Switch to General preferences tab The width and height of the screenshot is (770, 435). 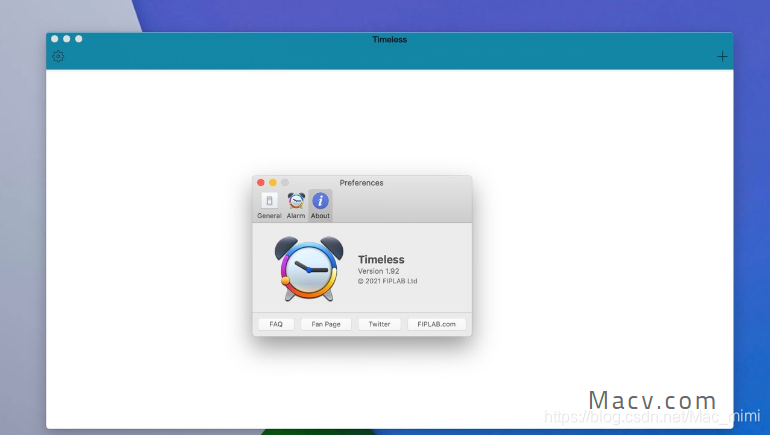pyautogui.click(x=269, y=206)
